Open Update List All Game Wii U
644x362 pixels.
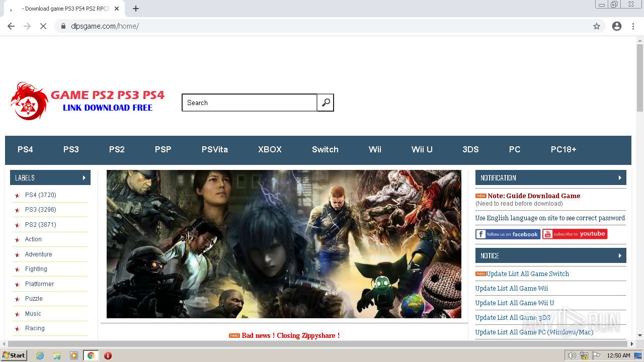tap(515, 303)
